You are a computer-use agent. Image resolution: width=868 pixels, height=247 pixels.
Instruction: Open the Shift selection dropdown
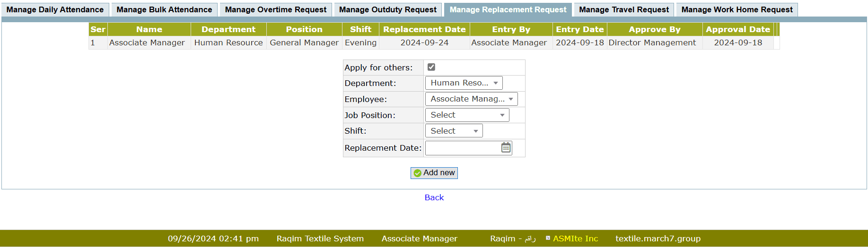(x=454, y=131)
